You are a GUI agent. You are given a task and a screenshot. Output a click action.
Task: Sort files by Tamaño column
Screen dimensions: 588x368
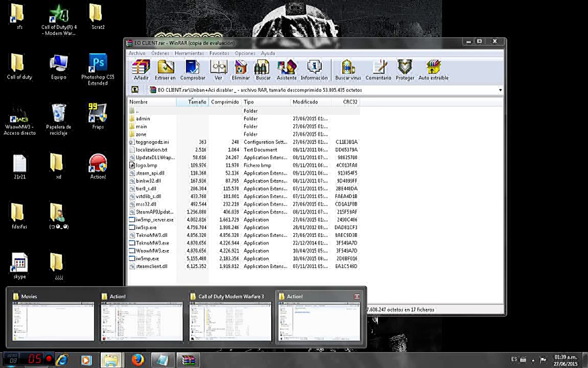pos(193,102)
